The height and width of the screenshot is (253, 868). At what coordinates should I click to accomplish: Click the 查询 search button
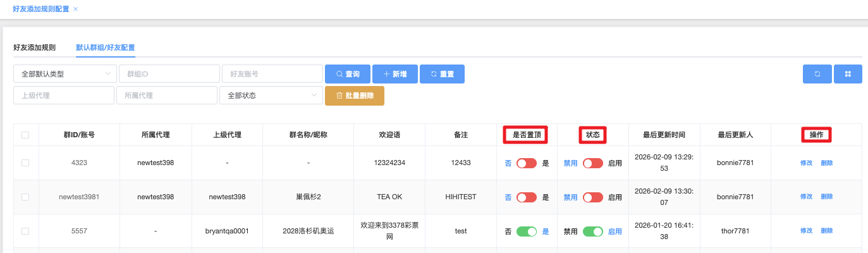click(347, 74)
